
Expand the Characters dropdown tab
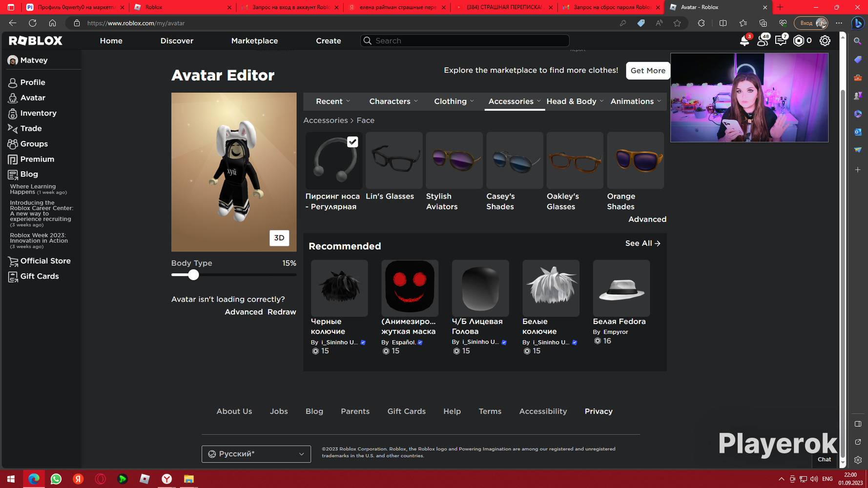tap(393, 102)
